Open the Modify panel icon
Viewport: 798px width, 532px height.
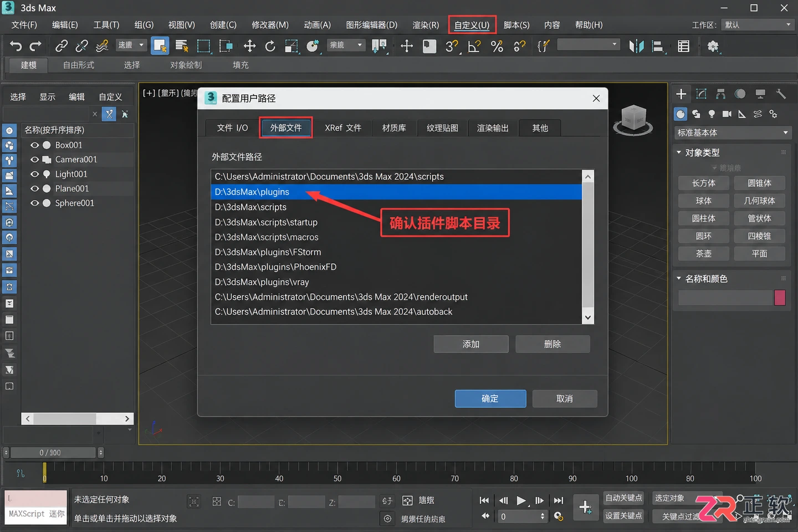(x=701, y=94)
